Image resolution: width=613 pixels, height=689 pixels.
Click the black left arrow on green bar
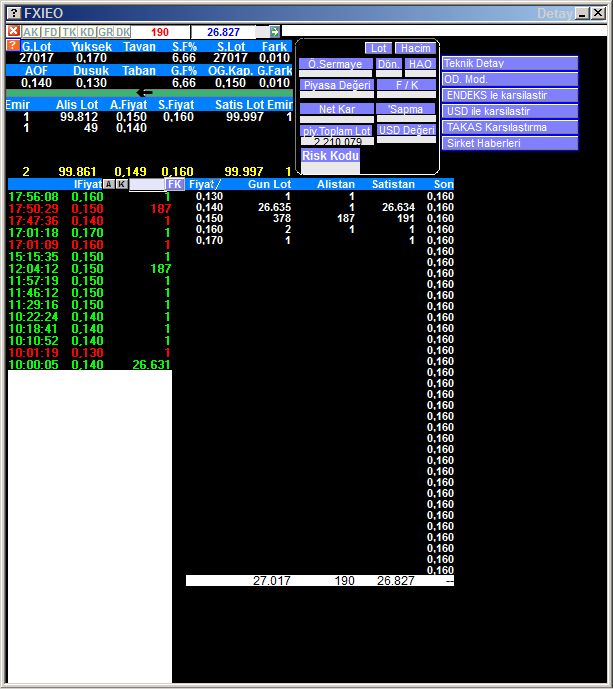pos(145,93)
